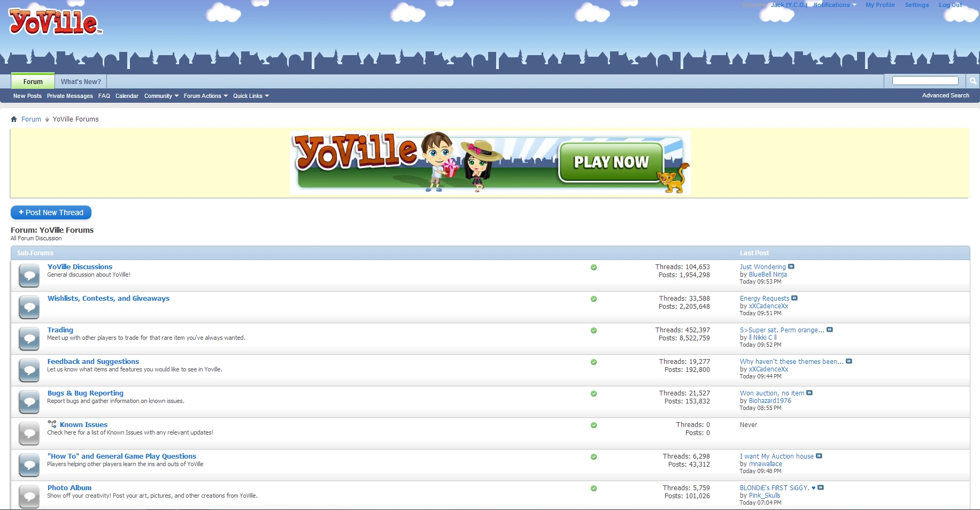Image resolution: width=980 pixels, height=510 pixels.
Task: Click the forum icon beside How To questions
Action: 29,465
